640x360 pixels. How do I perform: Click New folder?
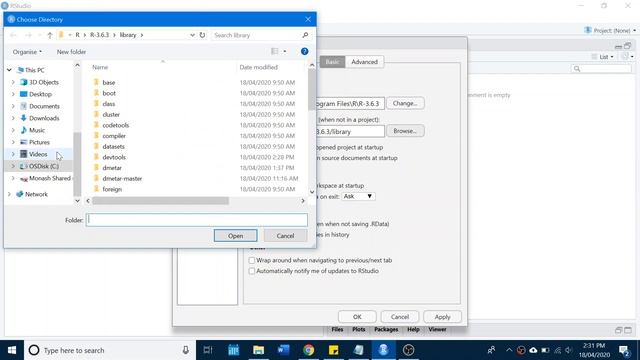tap(71, 52)
